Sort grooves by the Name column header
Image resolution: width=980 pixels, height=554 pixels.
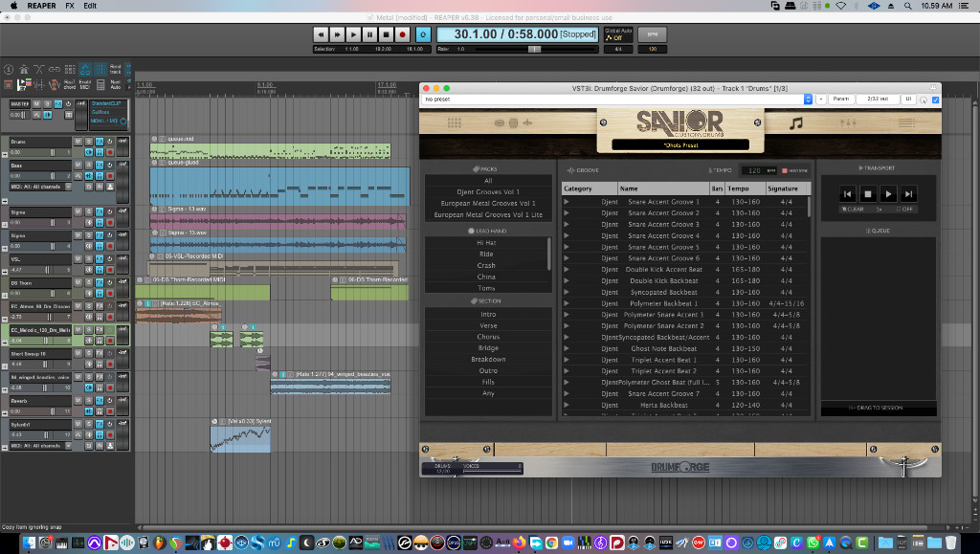[x=663, y=188]
